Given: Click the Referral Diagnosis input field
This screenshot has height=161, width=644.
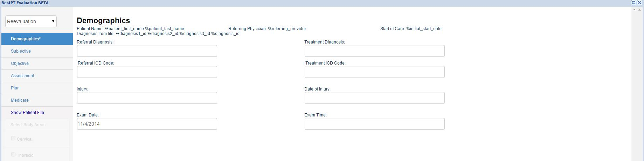Looking at the screenshot, I should click(147, 51).
